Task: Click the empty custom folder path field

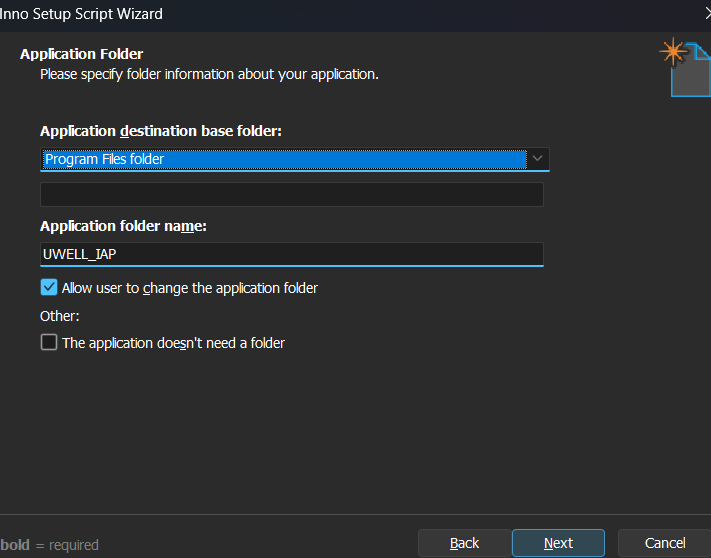Action: (x=292, y=194)
